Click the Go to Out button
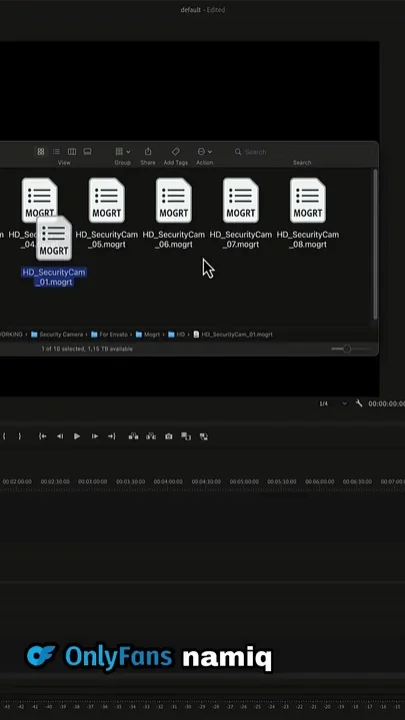The height and width of the screenshot is (720, 405). tap(112, 436)
